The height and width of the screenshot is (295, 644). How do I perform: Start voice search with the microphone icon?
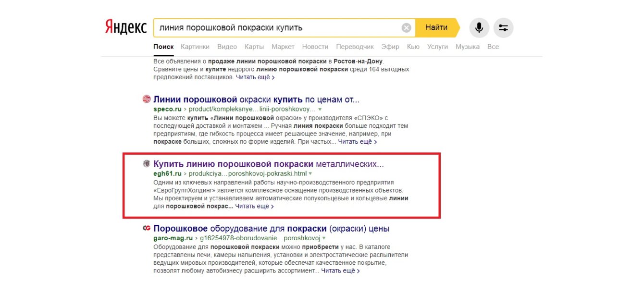point(479,28)
